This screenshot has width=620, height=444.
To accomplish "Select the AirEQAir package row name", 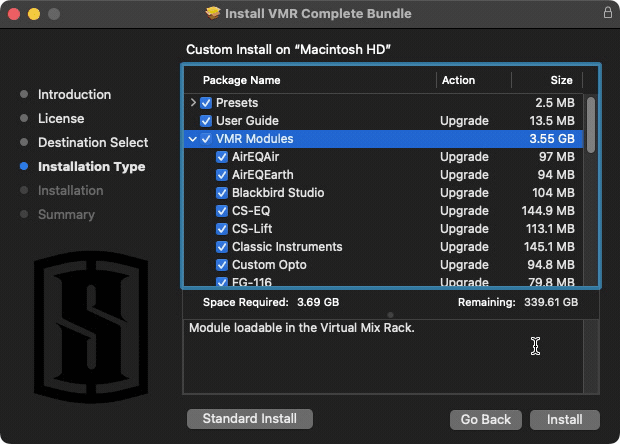I will coord(255,157).
